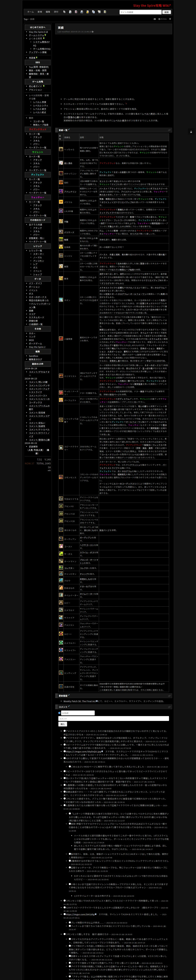Click the アメジスト+ achievement name cell

point(71,659)
